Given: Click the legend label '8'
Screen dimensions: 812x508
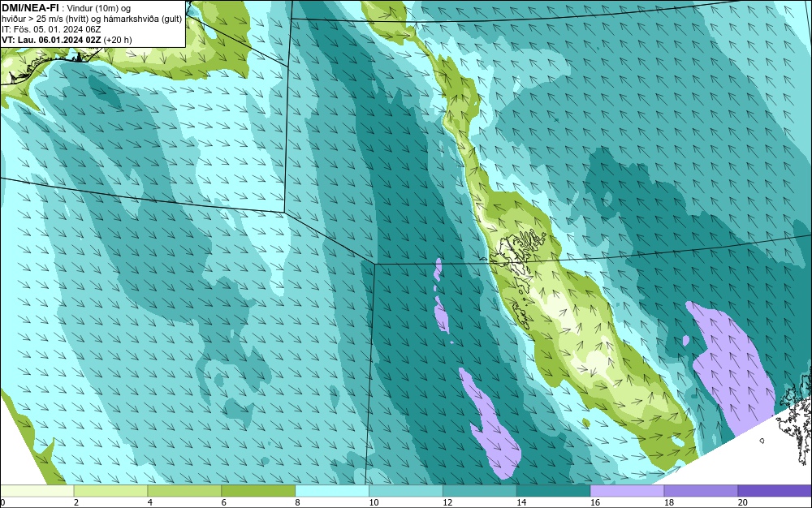Looking at the screenshot, I should (x=297, y=502).
